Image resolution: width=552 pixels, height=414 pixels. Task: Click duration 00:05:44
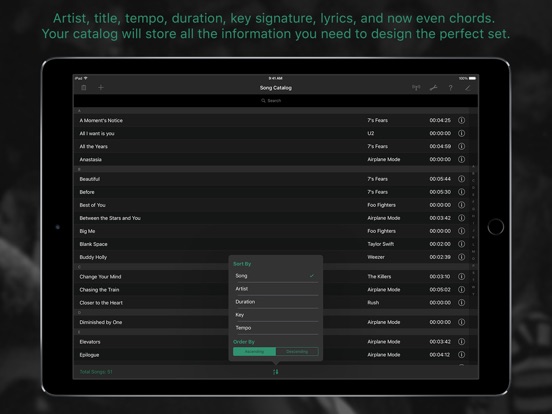pos(440,179)
